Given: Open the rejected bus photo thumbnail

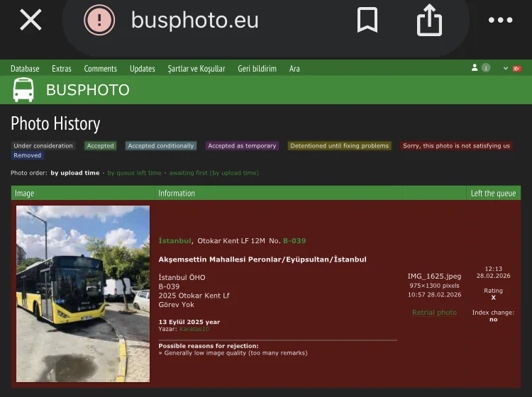Looking at the screenshot, I should (x=83, y=293).
